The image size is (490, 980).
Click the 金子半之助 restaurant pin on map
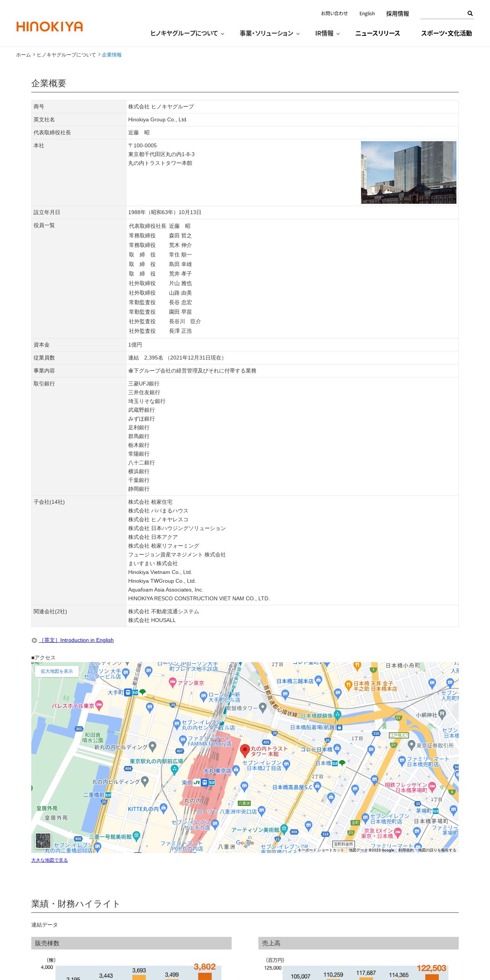[x=348, y=686]
